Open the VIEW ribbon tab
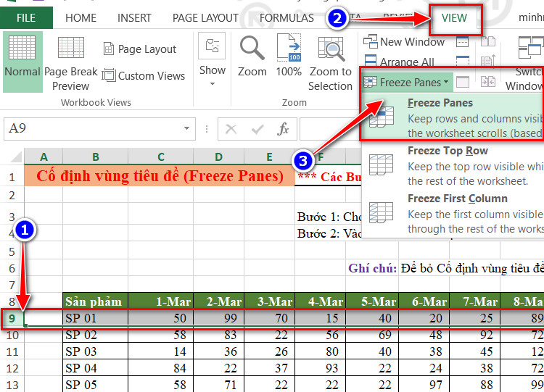This screenshot has width=544, height=392. pyautogui.click(x=454, y=18)
